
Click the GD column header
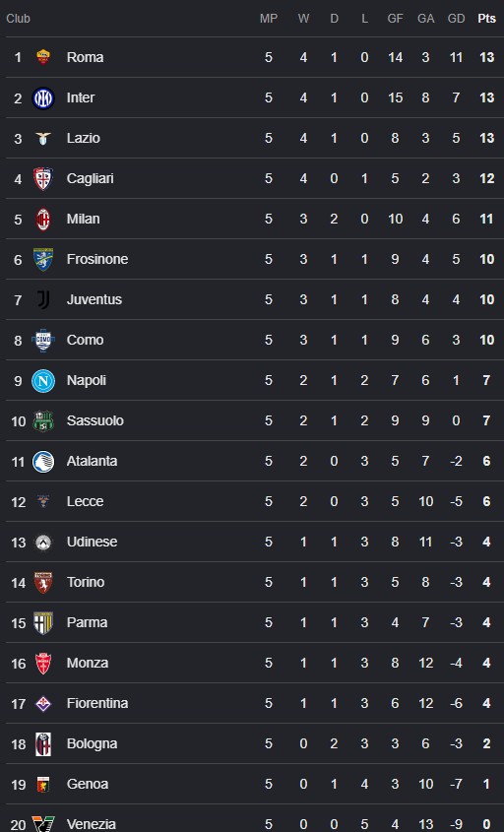456,19
